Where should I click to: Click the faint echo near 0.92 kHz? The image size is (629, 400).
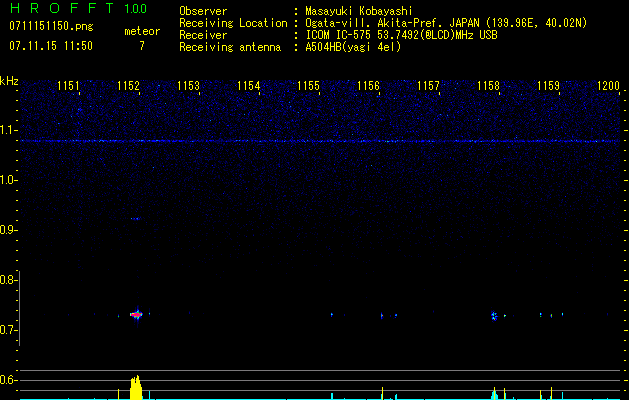[135, 219]
